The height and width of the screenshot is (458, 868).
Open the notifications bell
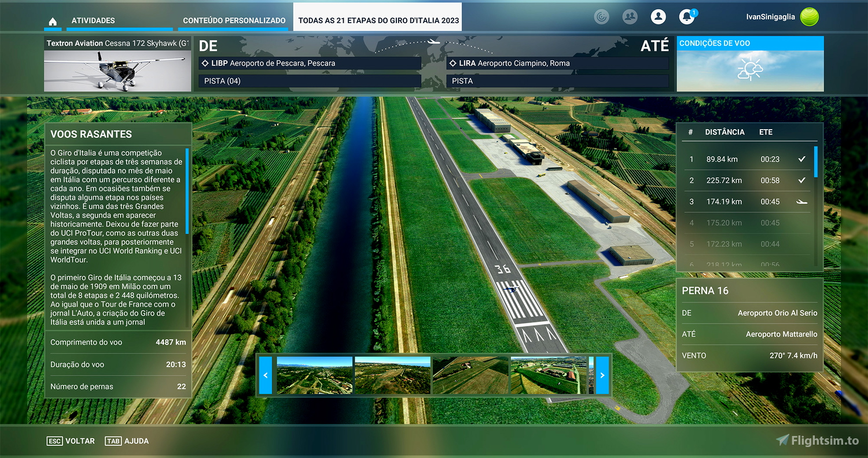pyautogui.click(x=687, y=17)
